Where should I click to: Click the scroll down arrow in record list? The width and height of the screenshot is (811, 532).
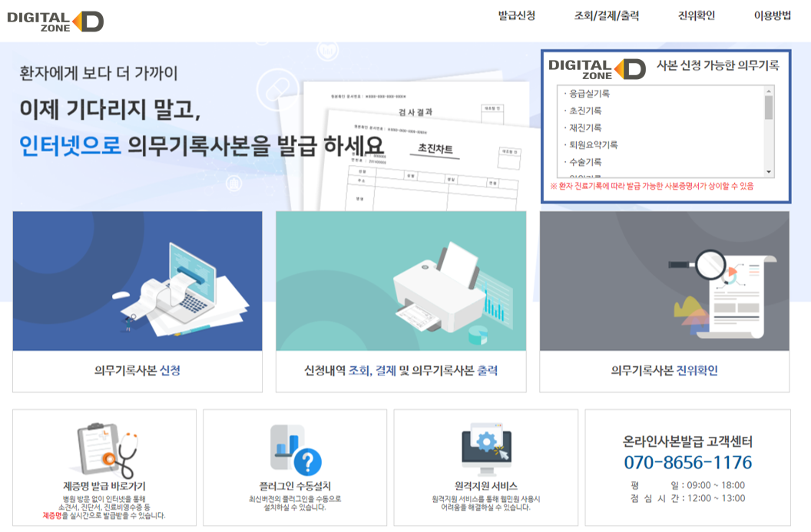tap(769, 172)
